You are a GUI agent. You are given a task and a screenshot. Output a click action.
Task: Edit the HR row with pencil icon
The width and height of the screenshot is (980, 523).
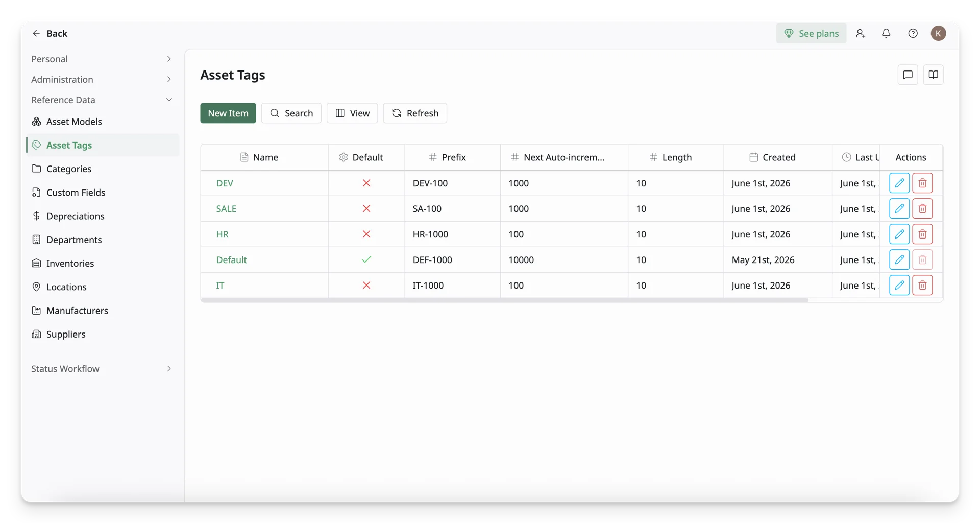point(899,234)
